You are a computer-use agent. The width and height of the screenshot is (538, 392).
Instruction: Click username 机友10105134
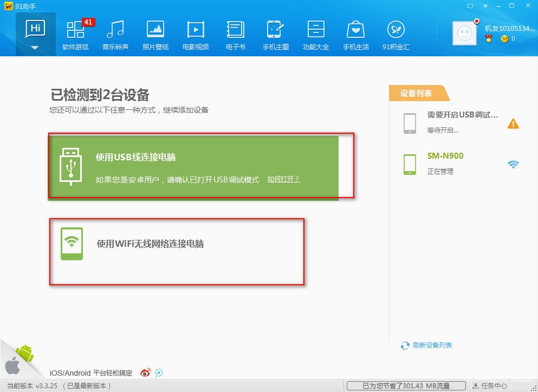click(510, 29)
